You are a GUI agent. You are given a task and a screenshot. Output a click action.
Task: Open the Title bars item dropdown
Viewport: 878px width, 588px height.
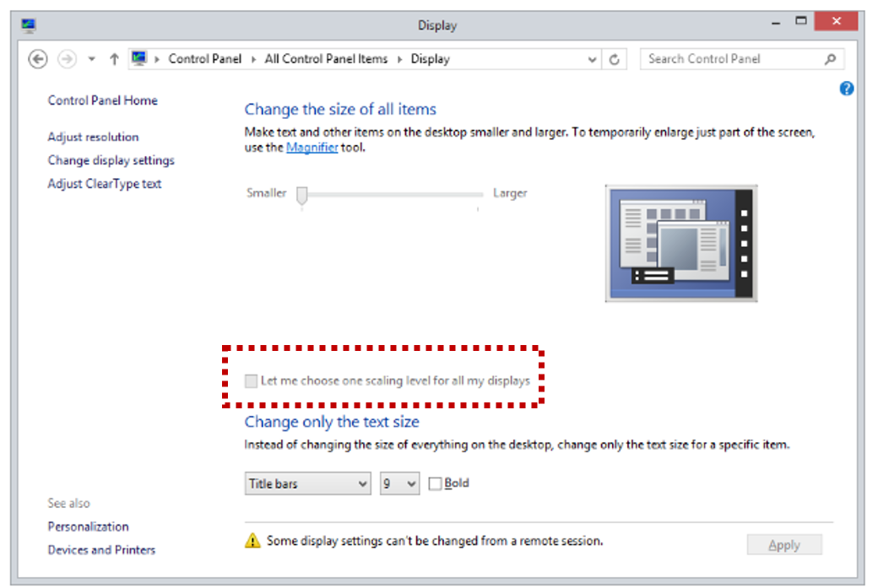308,483
